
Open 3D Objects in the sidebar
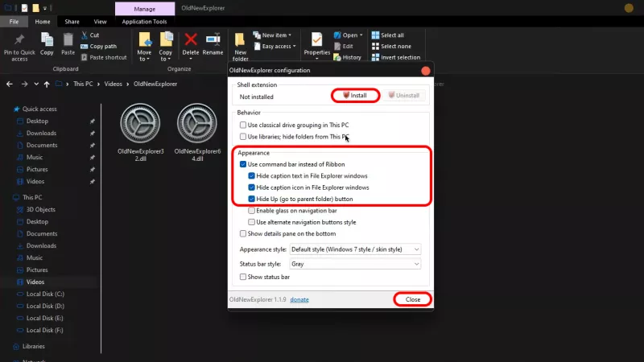pyautogui.click(x=41, y=209)
